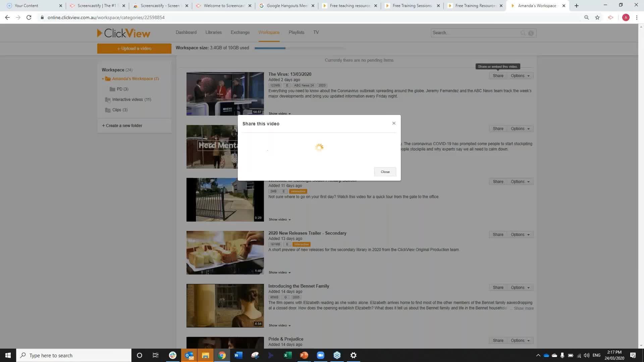Open the Interactive videos folder
Viewport: 644px width, 362px height.
click(x=131, y=100)
